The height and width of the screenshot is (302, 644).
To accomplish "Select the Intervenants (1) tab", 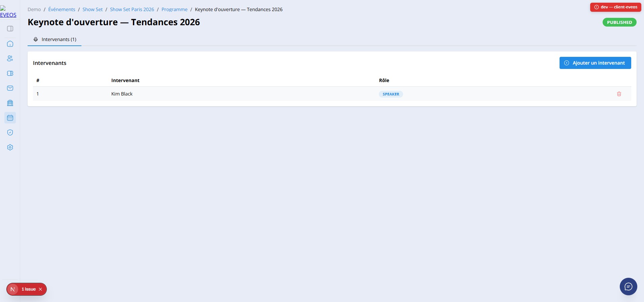I will (55, 39).
